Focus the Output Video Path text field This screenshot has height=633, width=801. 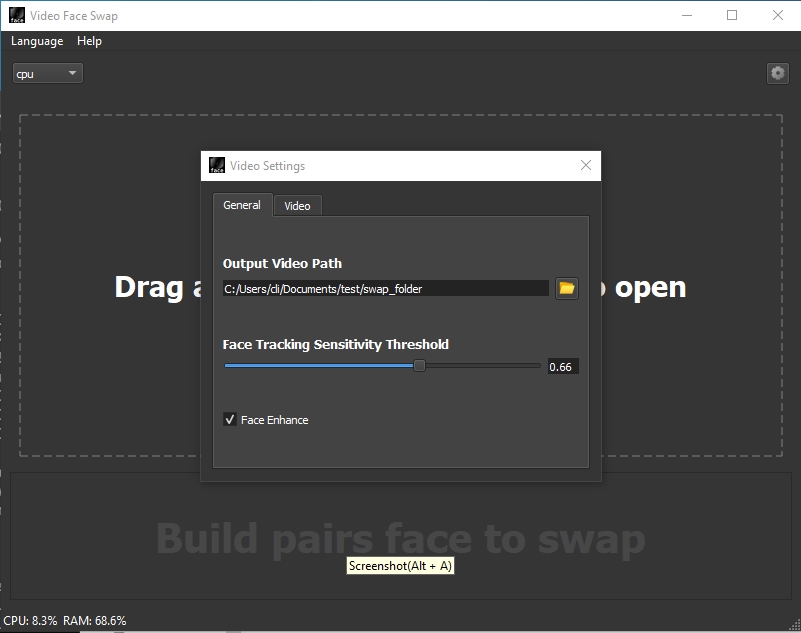pos(385,289)
